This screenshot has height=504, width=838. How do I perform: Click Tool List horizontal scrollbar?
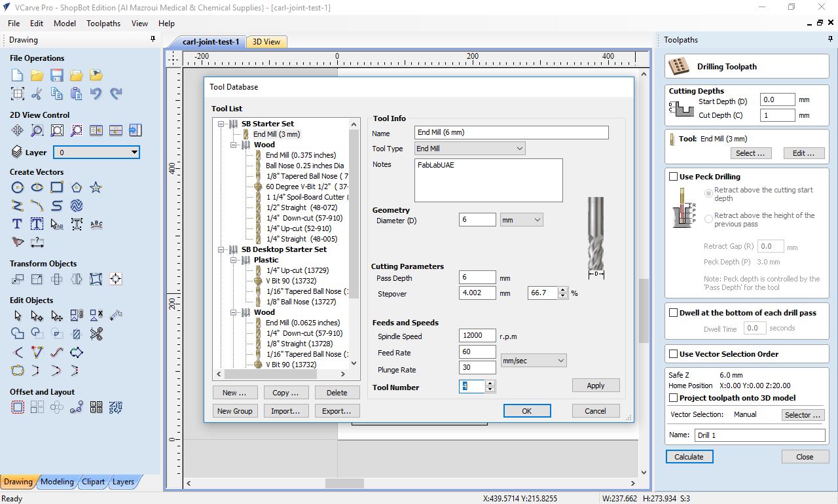pyautogui.click(x=280, y=374)
